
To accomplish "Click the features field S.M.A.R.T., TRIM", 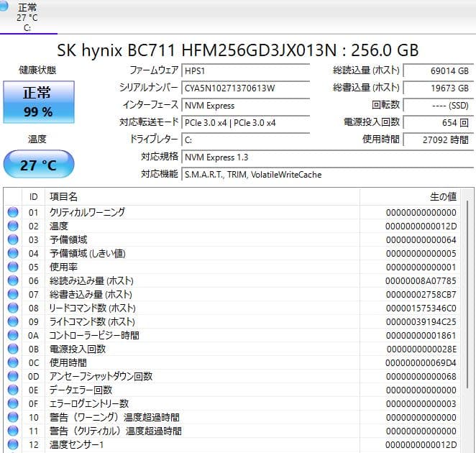I will pyautogui.click(x=327, y=175).
